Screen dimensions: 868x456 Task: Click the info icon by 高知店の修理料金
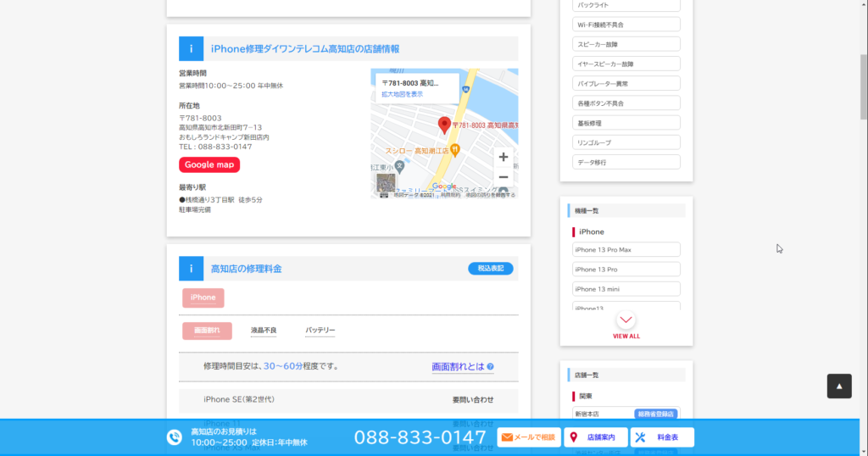pos(191,269)
